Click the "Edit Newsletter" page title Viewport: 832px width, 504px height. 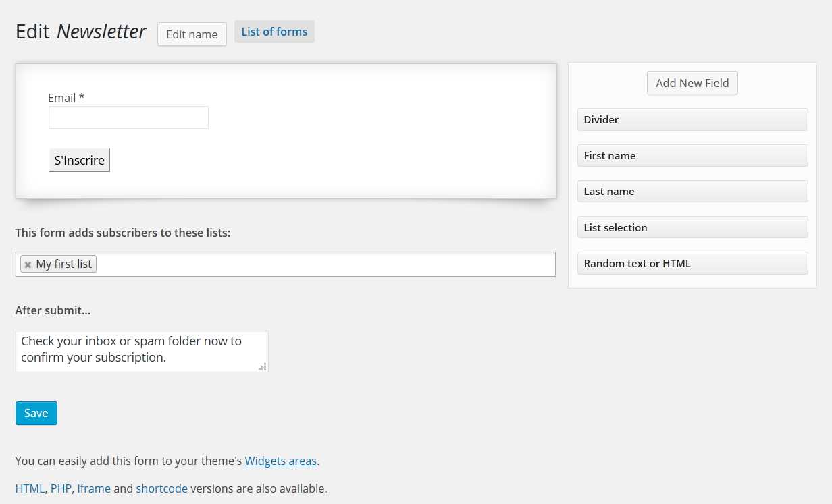(x=80, y=32)
